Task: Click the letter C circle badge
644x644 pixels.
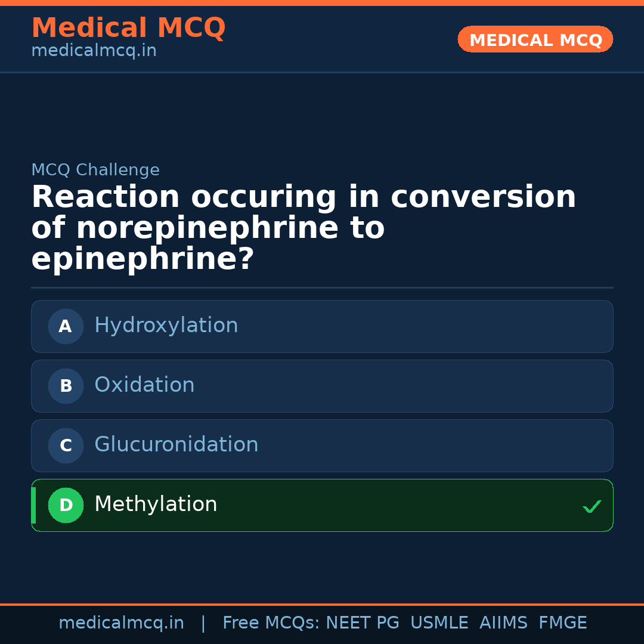Action: [x=66, y=445]
